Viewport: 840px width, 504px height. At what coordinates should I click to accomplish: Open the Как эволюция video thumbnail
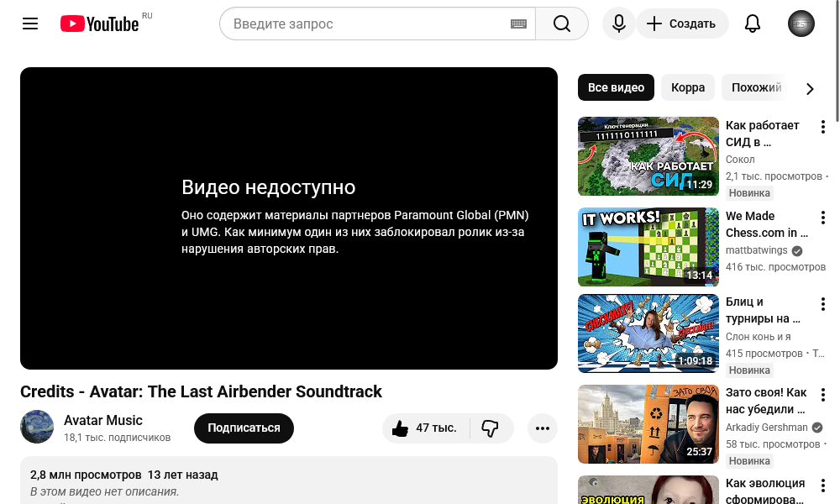pyautogui.click(x=648, y=490)
